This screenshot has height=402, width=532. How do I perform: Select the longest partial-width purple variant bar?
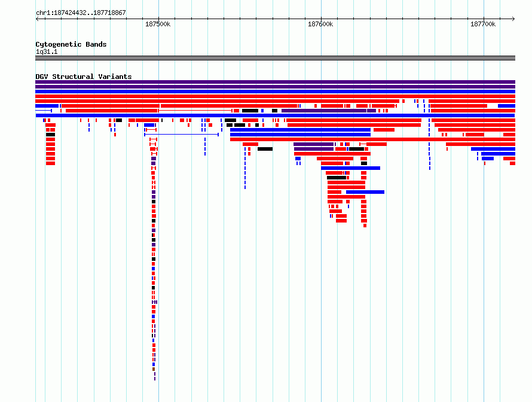coord(323,111)
